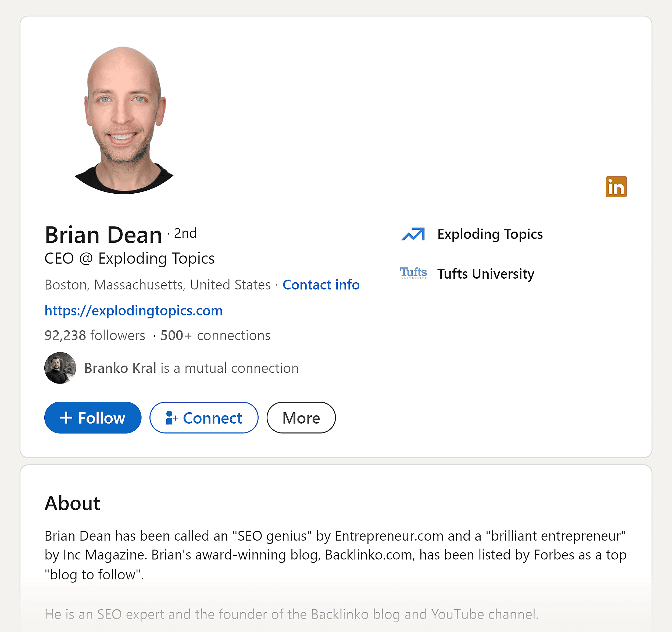The height and width of the screenshot is (632, 672).
Task: Click the plus icon on Follow button
Action: point(66,418)
